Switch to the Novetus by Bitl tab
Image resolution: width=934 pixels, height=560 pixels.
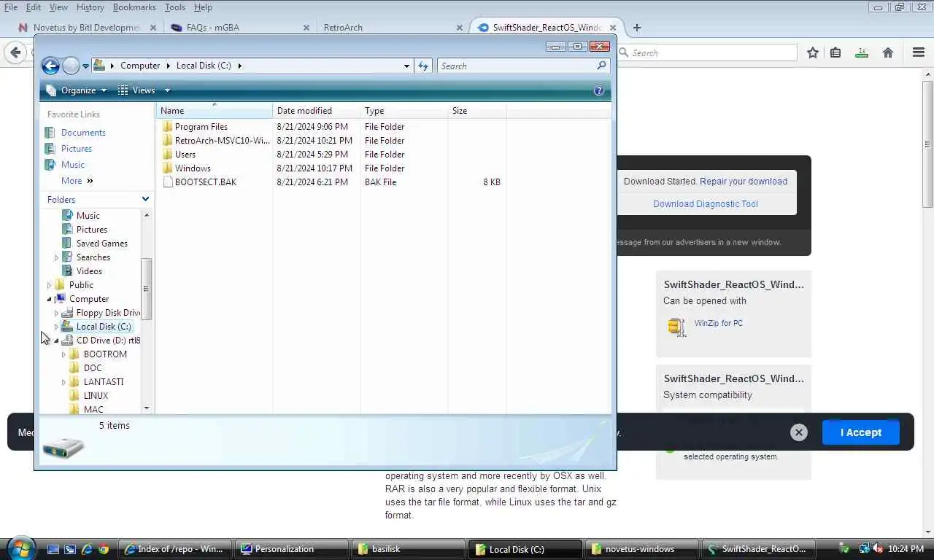click(x=86, y=28)
